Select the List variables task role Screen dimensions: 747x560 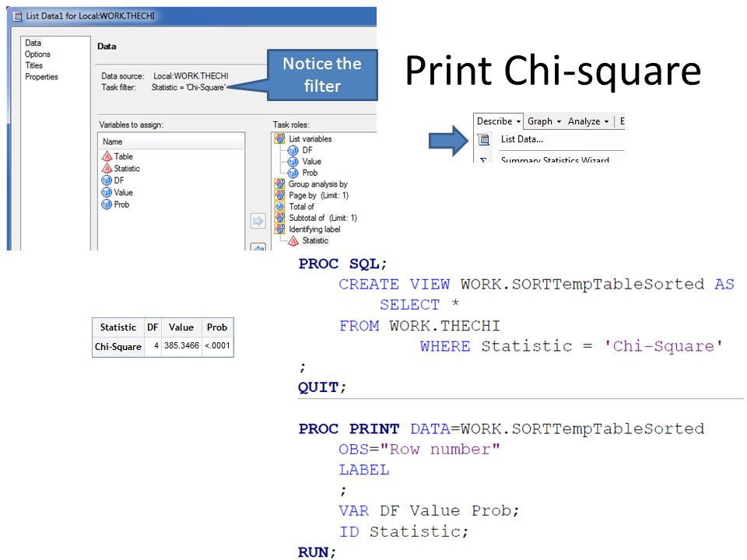click(303, 138)
